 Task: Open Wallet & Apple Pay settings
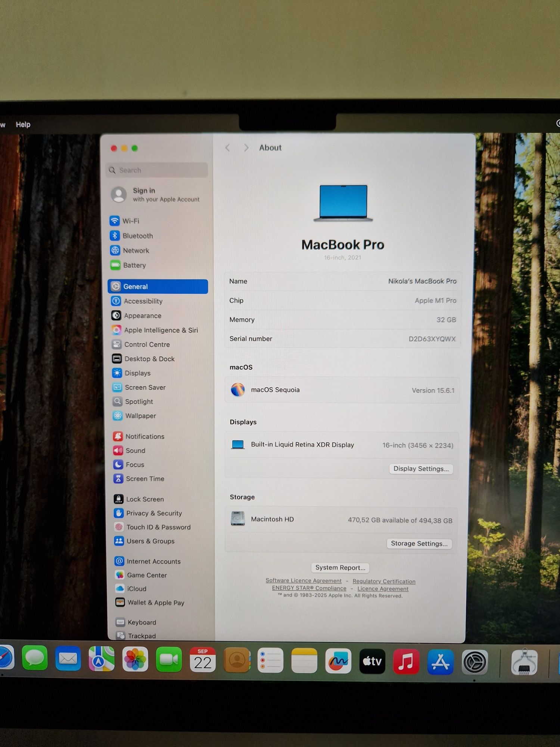150,602
